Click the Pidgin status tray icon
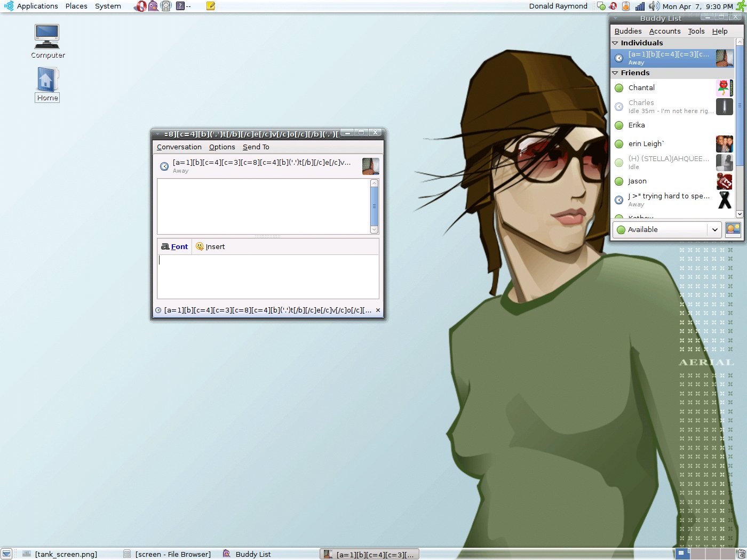747x560 pixels. (601, 6)
